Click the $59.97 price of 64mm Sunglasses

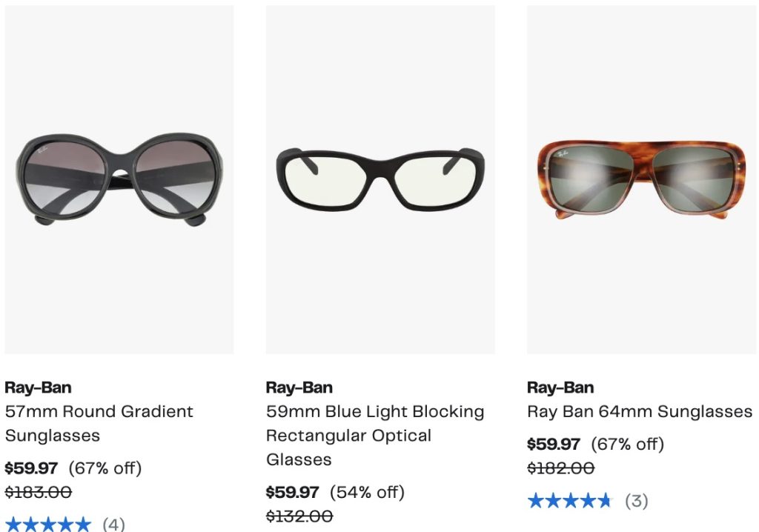pyautogui.click(x=553, y=445)
